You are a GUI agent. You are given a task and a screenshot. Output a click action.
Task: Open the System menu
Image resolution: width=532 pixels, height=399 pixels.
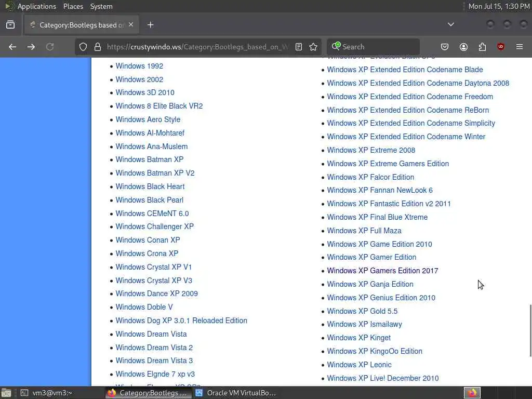101,6
